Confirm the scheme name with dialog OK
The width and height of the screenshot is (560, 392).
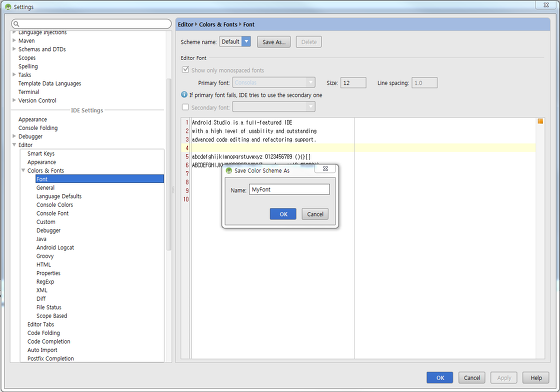pos(283,214)
